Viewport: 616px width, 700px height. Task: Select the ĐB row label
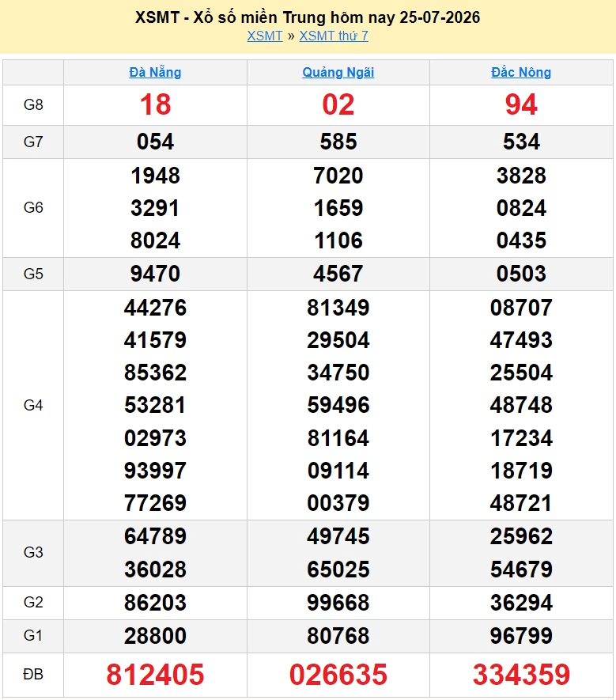33,674
